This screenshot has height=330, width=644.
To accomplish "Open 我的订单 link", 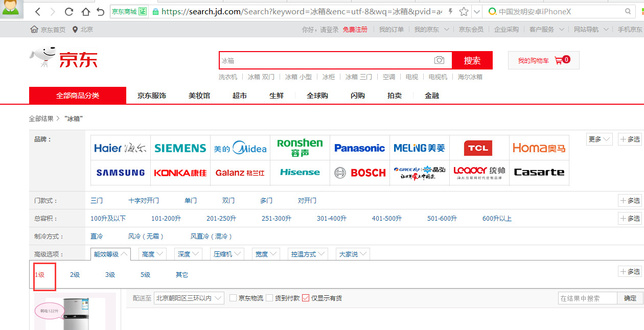I will point(392,30).
